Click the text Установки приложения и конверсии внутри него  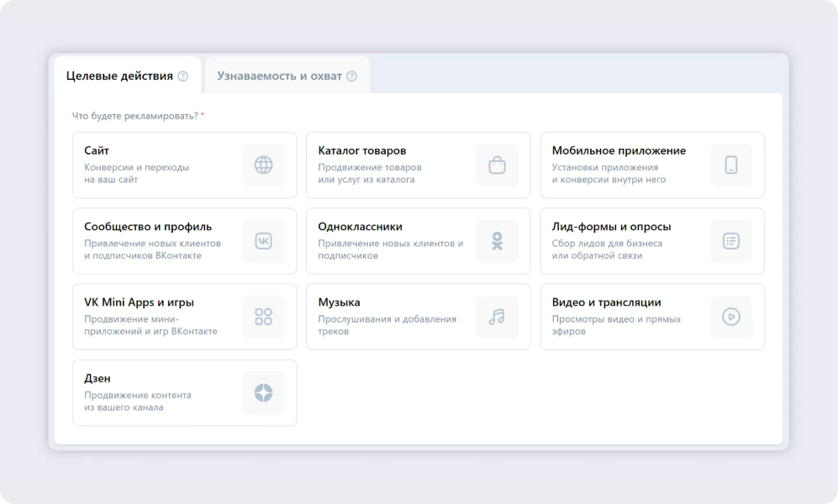pyautogui.click(x=609, y=173)
